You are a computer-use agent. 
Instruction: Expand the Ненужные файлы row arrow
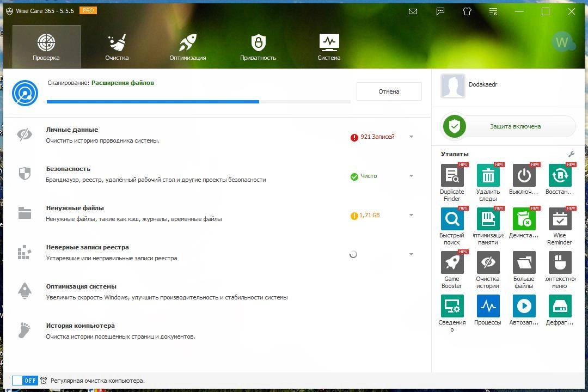[412, 215]
